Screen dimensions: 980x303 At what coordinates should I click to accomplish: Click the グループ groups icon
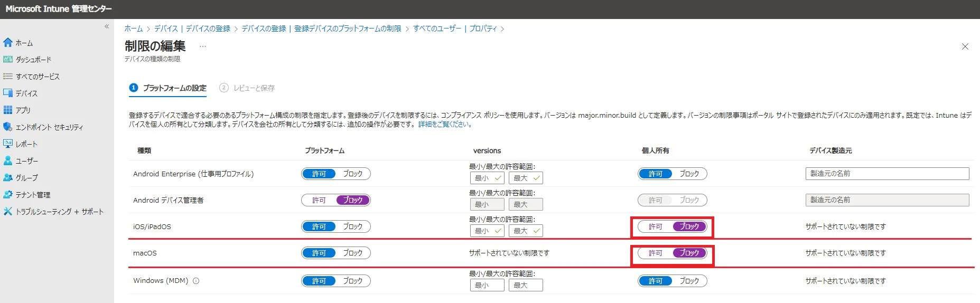point(8,177)
